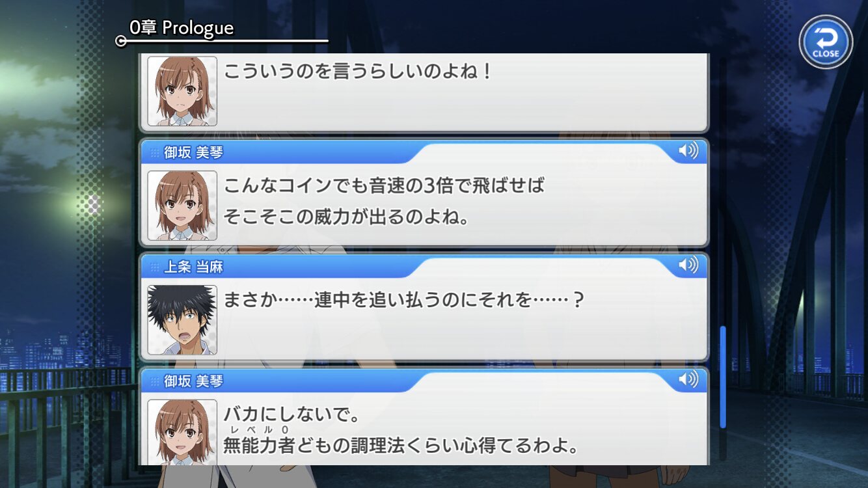Select the 御坂 美琴 header above バカにしないで
The width and height of the screenshot is (868, 488).
click(x=193, y=381)
